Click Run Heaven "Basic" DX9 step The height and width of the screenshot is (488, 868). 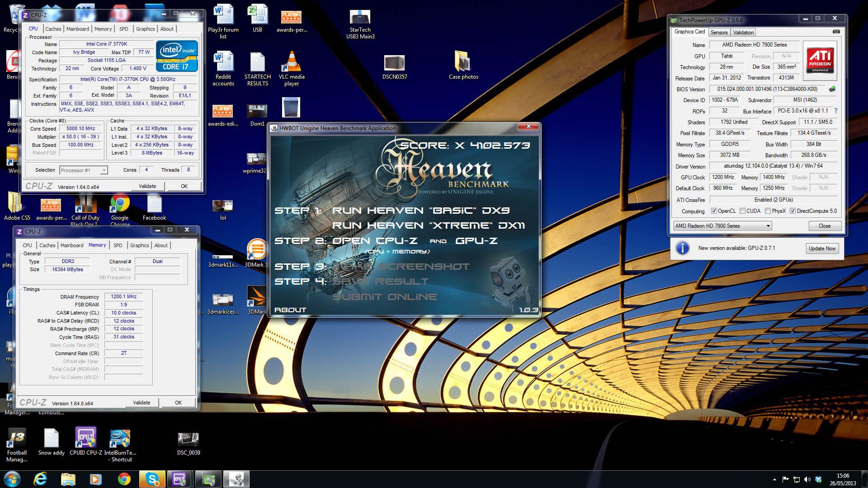tap(421, 211)
